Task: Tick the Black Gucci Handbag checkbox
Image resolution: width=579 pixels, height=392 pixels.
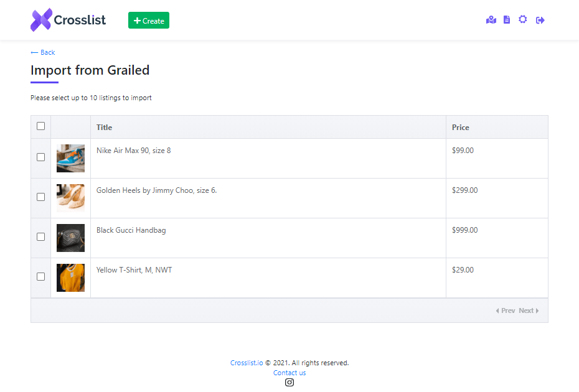Action: pyautogui.click(x=41, y=237)
